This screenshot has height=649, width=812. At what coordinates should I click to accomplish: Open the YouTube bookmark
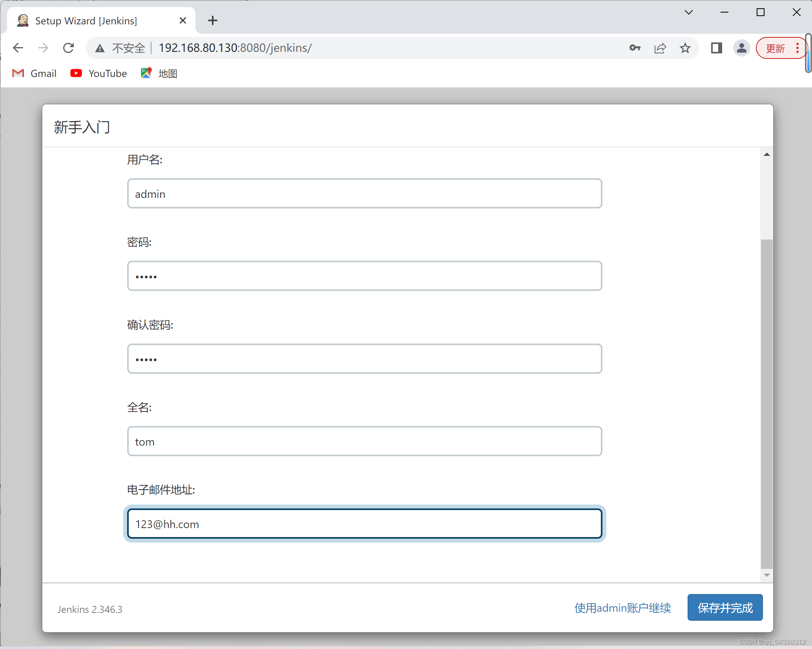(x=99, y=73)
